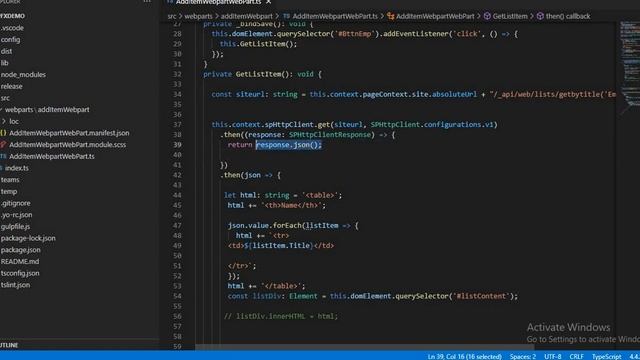The width and height of the screenshot is (640, 360).
Task: Expand the dist folder
Action: [x=6, y=51]
